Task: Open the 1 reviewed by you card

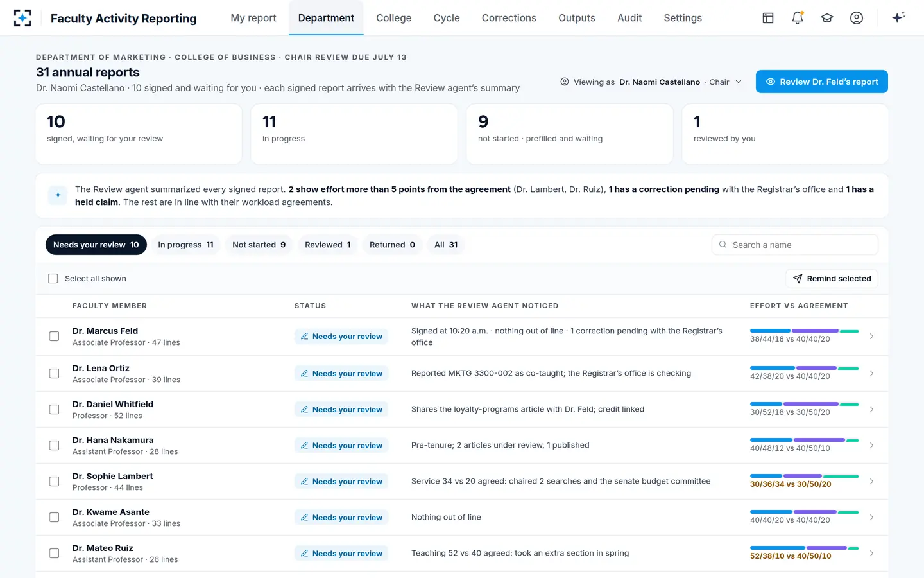Action: pos(785,134)
